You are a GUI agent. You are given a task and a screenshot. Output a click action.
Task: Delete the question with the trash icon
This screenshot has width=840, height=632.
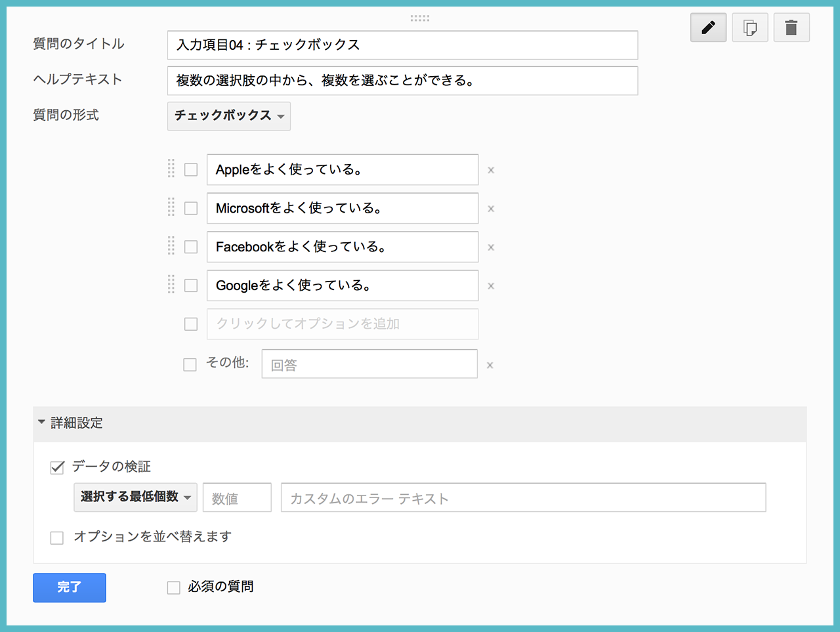click(x=791, y=28)
